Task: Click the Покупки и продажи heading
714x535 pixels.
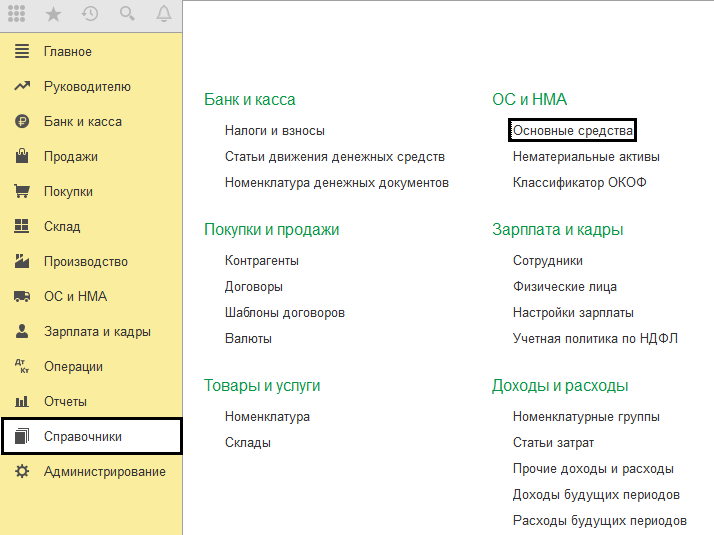Action: [271, 229]
